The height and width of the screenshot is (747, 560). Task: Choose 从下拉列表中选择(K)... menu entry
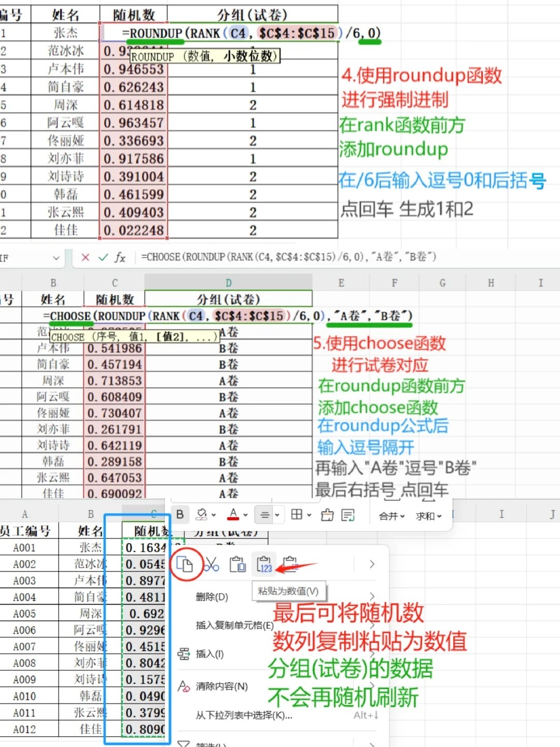pos(244,715)
